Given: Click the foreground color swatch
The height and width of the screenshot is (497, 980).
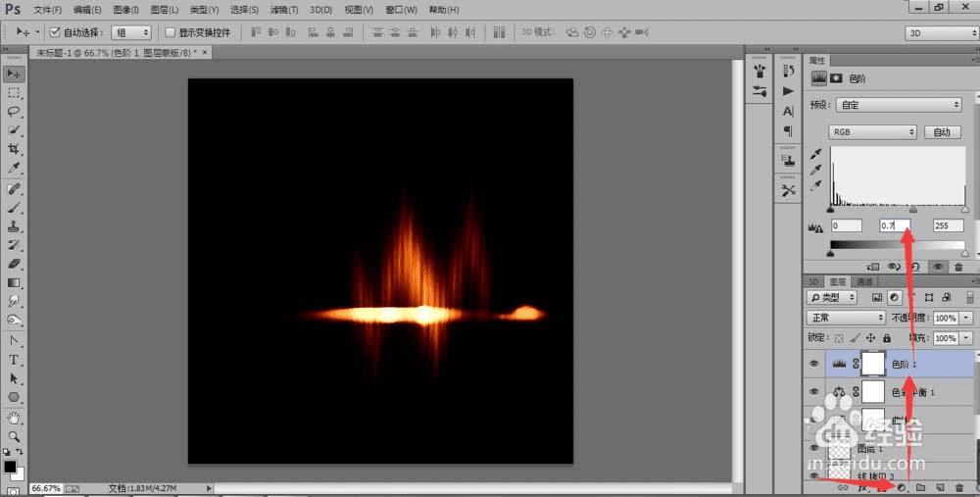Looking at the screenshot, I should click(x=10, y=467).
